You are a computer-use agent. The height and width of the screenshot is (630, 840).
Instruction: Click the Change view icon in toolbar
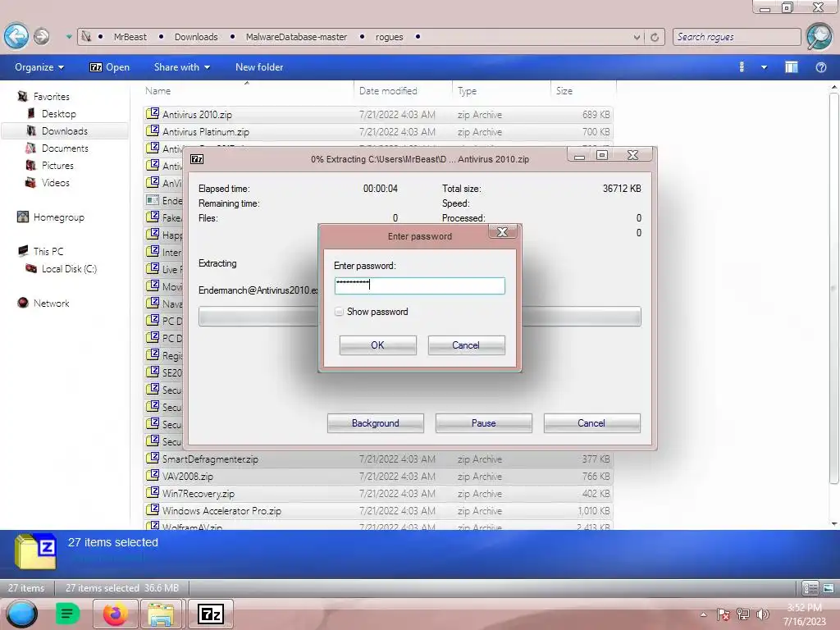[x=742, y=67]
